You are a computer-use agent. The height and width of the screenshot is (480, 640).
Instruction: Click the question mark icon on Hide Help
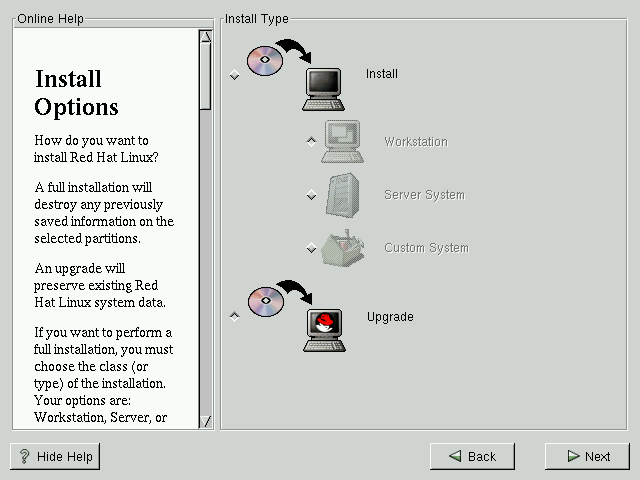[x=24, y=457]
